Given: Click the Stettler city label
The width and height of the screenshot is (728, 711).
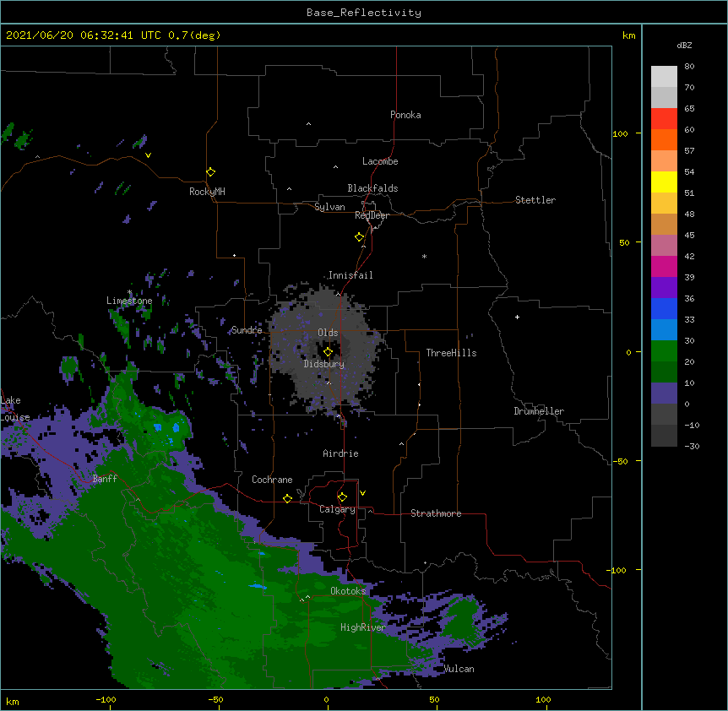Looking at the screenshot, I should pyautogui.click(x=535, y=200).
